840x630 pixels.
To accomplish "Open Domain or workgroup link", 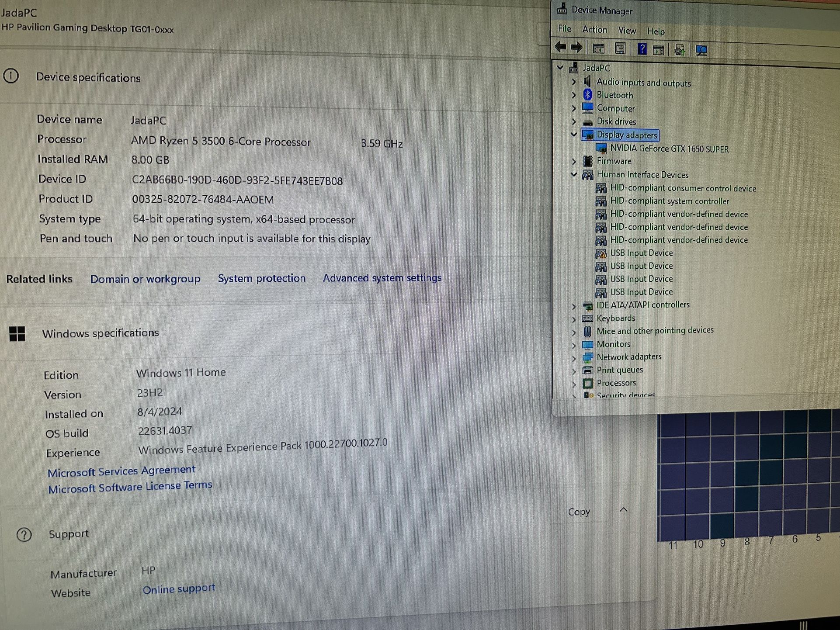I will 145,279.
